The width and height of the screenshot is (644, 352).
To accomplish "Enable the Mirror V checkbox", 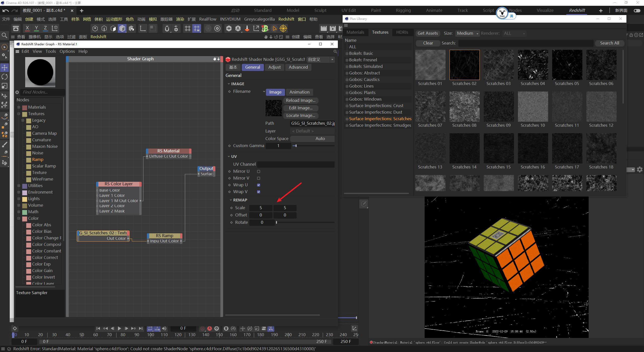I will pyautogui.click(x=259, y=178).
